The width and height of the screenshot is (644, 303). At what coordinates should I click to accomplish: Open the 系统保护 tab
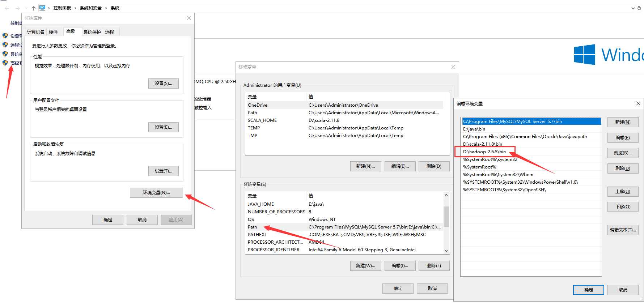tap(92, 32)
